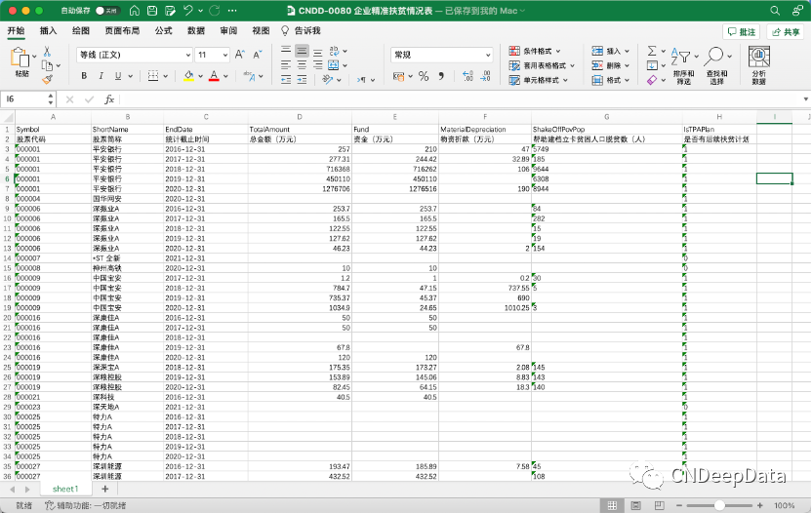This screenshot has width=812, height=513.
Task: Click the center horizontal alignment icon
Action: 302,65
